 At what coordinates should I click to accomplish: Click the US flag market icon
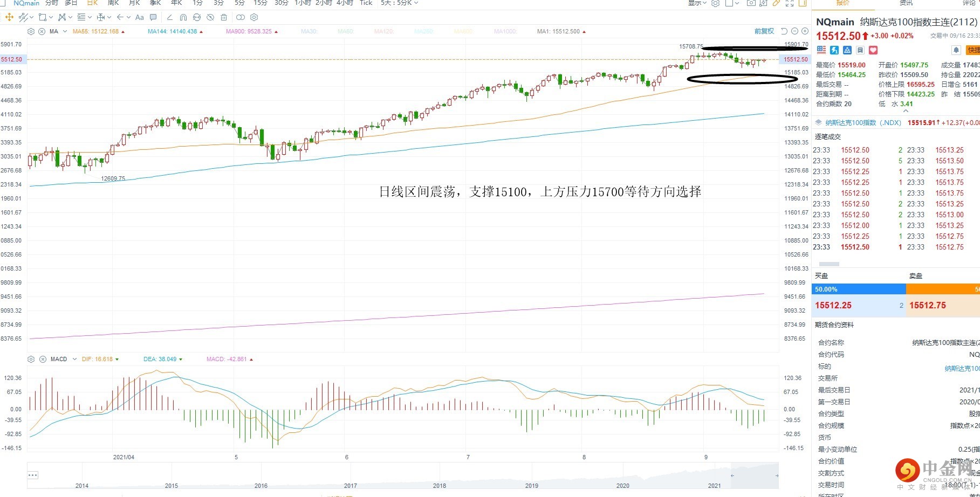tap(821, 50)
